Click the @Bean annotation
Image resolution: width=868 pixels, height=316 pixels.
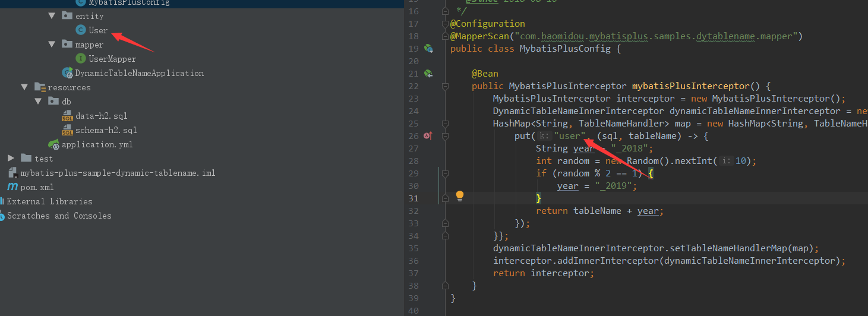click(485, 74)
